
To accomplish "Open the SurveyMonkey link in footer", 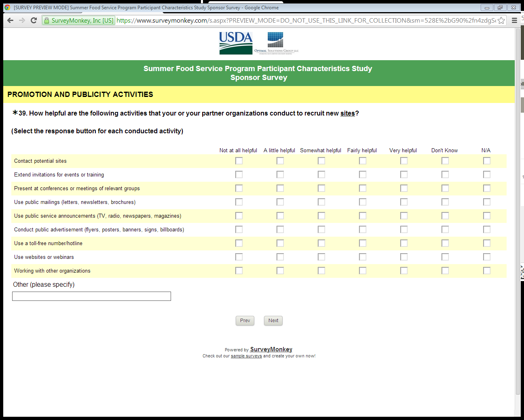I will [271, 349].
